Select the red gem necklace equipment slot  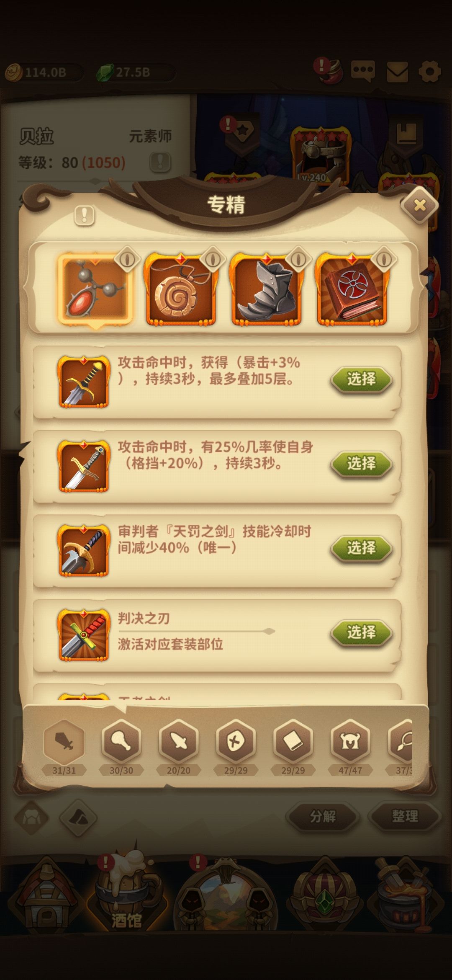pos(95,290)
